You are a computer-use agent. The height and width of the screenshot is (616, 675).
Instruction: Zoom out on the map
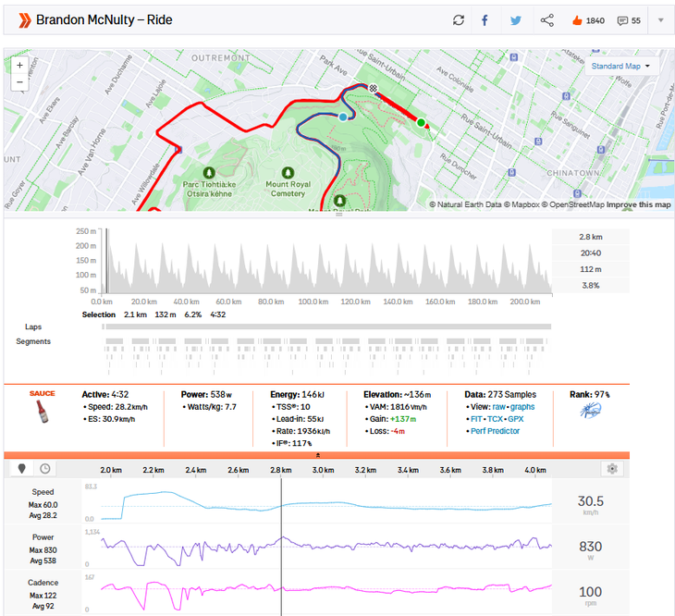click(19, 82)
